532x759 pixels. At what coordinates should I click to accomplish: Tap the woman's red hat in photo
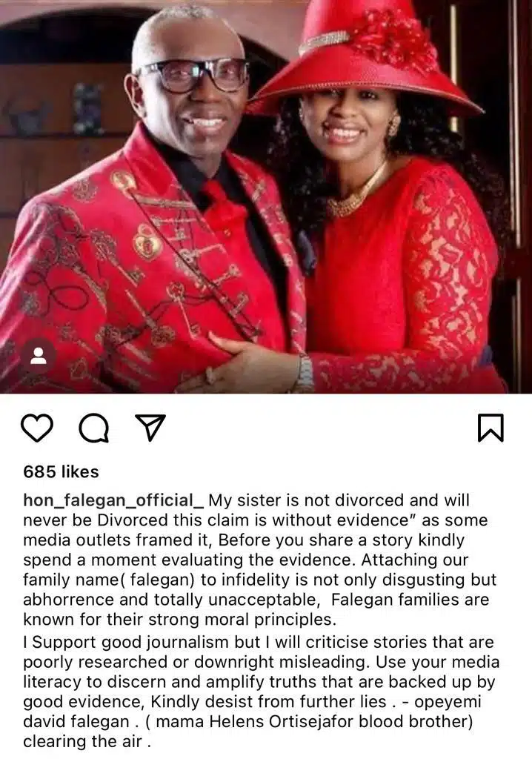(367, 57)
